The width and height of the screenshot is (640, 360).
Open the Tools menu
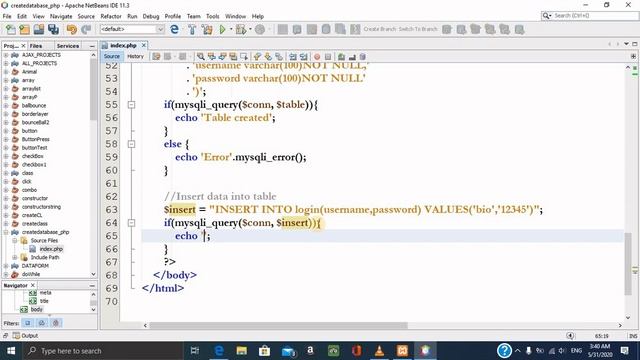(212, 16)
